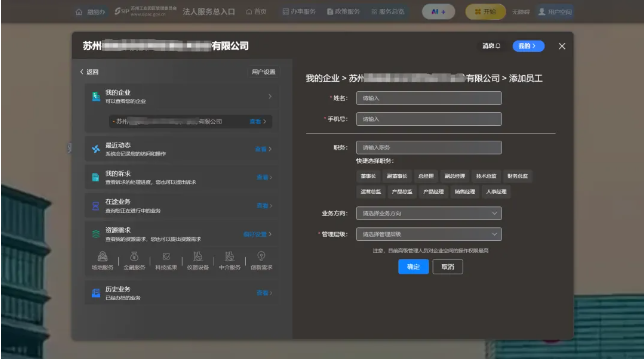Expand the 我的企业 row chevron
The image size is (644, 360).
click(270, 96)
